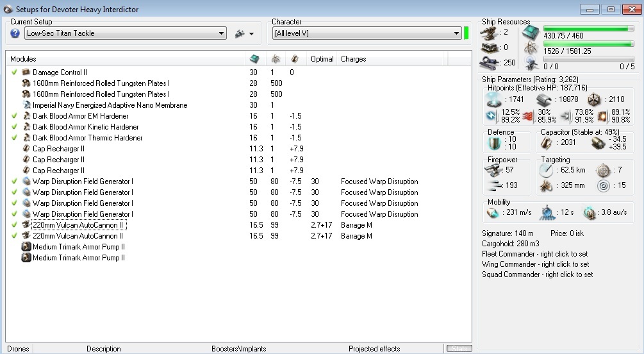Image resolution: width=644 pixels, height=354 pixels.
Task: Click the capacitor column header icon
Action: 295,59
